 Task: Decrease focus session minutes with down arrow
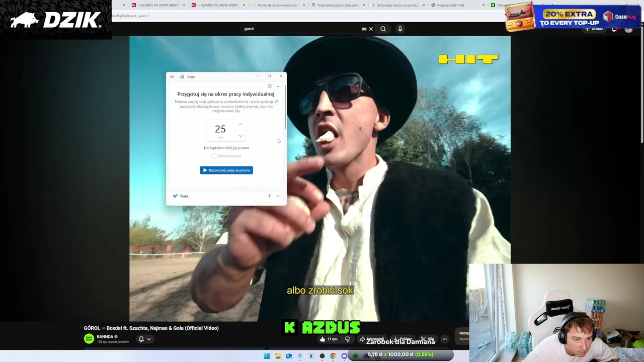click(240, 136)
